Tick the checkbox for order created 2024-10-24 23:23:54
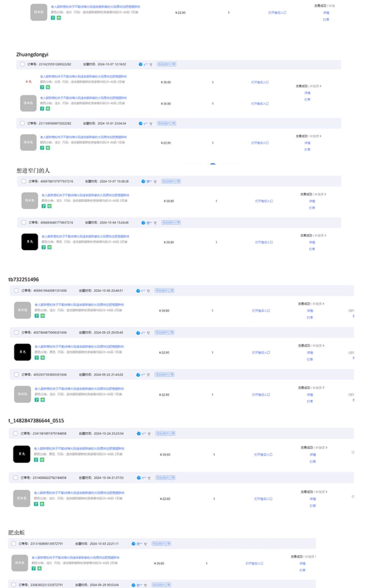Image resolution: width=380 pixels, height=588 pixels. [15, 433]
